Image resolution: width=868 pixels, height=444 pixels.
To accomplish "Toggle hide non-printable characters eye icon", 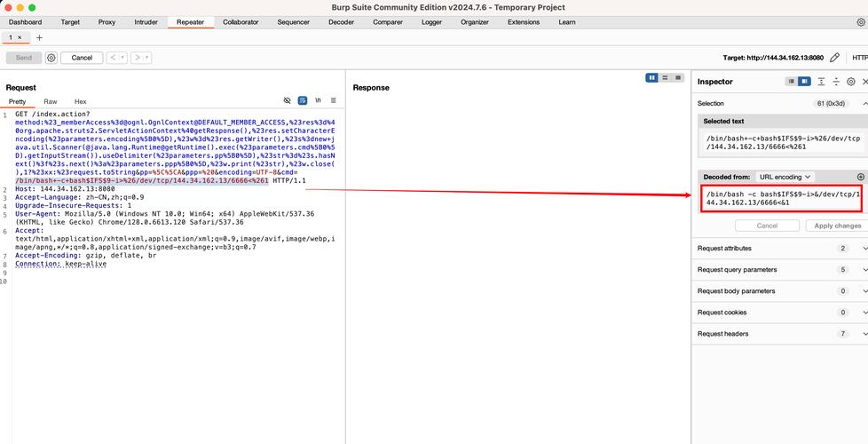I will (x=287, y=100).
